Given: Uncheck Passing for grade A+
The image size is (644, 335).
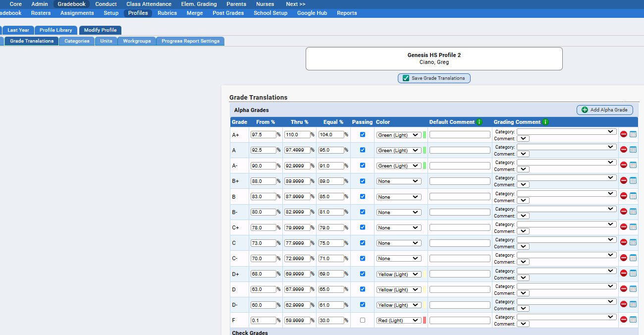Looking at the screenshot, I should 363,134.
